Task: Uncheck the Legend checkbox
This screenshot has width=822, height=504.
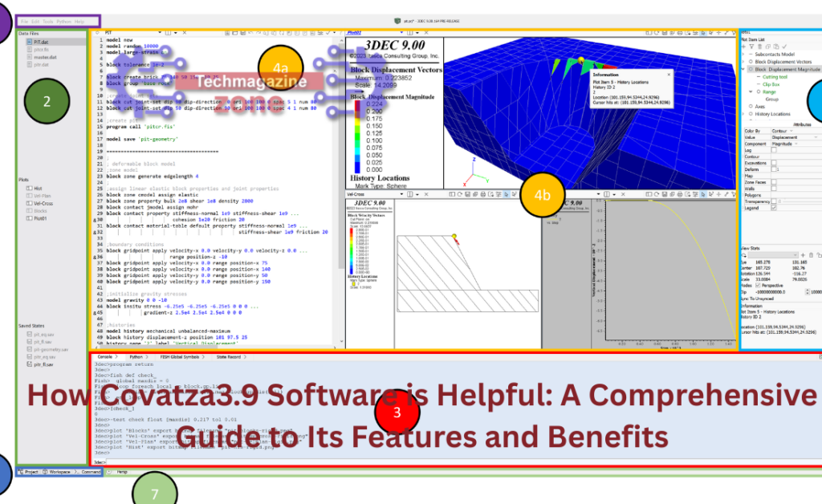Action: 774,208
